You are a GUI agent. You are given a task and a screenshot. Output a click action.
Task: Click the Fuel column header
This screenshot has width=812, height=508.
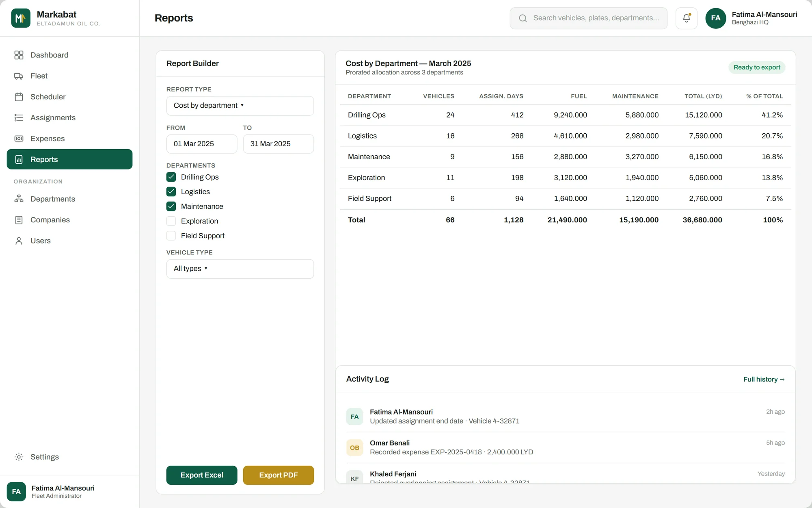pyautogui.click(x=579, y=96)
